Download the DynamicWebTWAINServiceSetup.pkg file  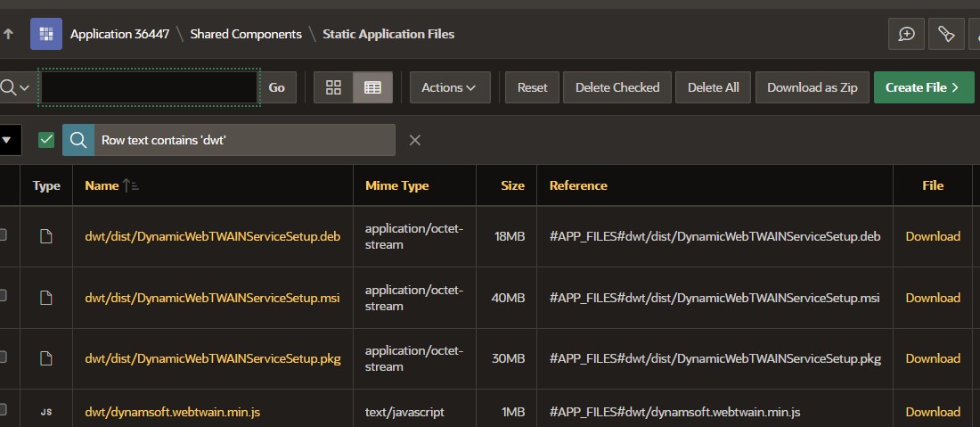pos(933,358)
